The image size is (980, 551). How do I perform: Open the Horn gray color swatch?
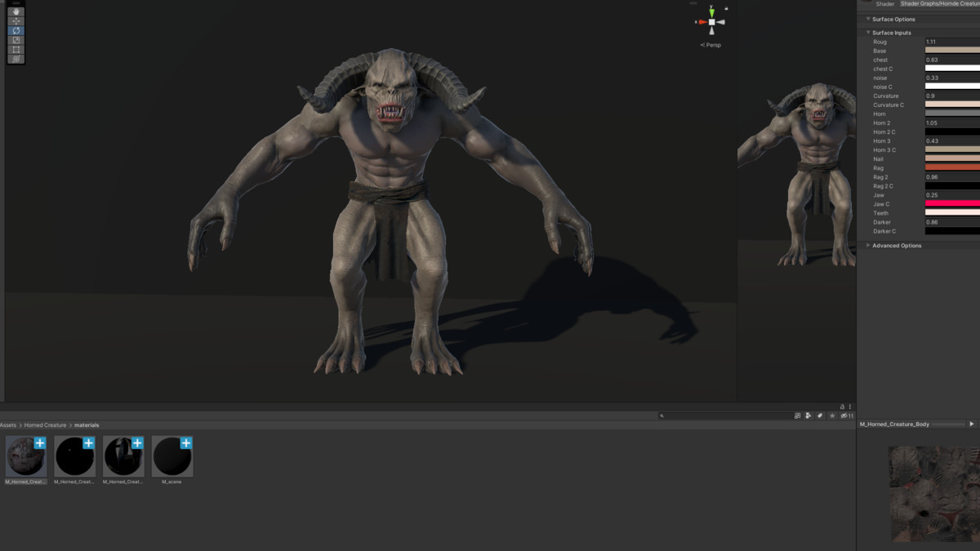(x=952, y=113)
